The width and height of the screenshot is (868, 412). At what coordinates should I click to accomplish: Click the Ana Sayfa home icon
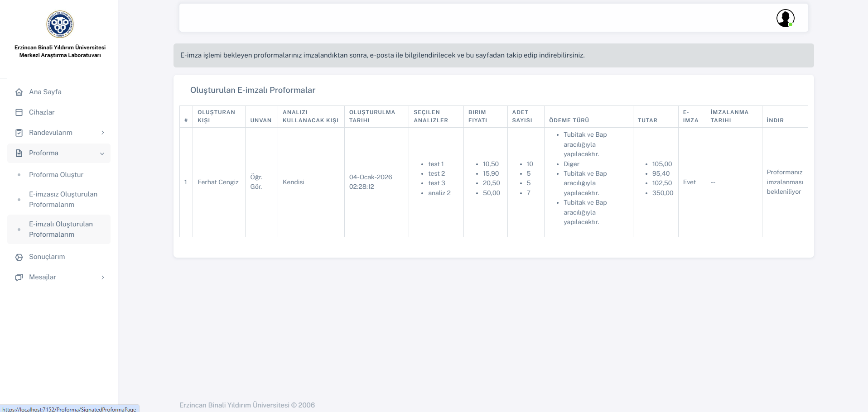pos(19,92)
